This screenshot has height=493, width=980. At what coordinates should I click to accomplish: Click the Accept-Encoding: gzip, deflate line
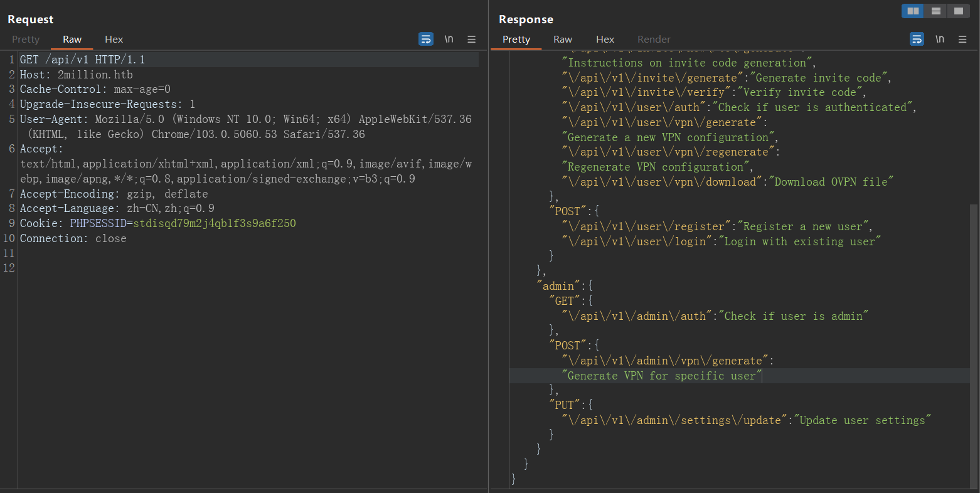coord(114,194)
